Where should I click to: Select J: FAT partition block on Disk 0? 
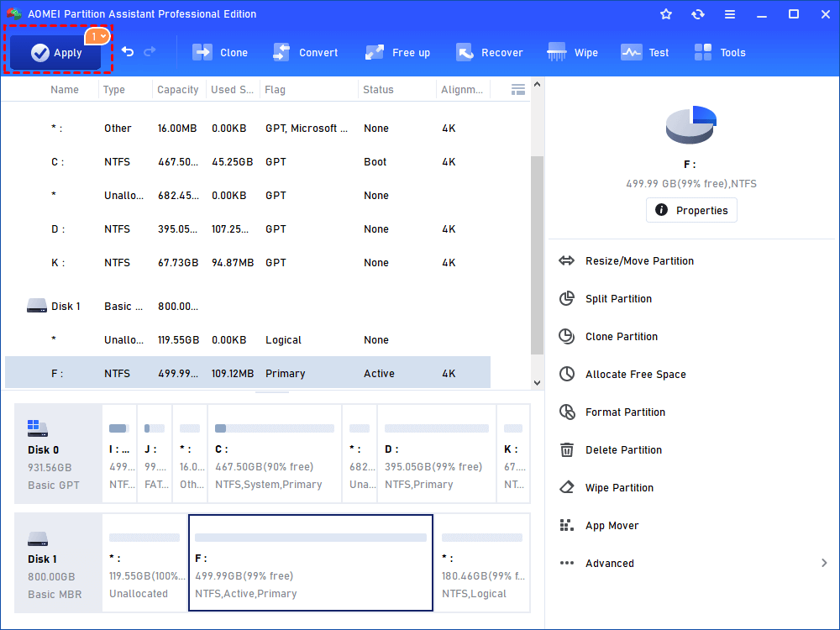point(155,454)
